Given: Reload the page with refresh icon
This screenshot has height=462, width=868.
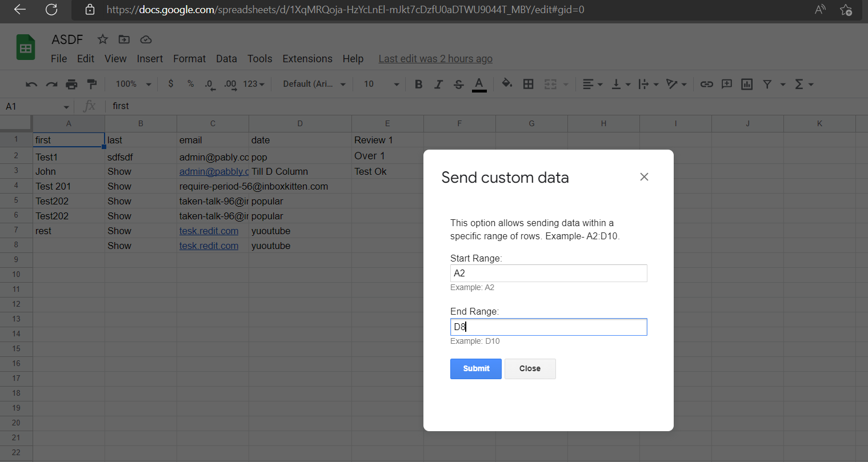Looking at the screenshot, I should 51,9.
